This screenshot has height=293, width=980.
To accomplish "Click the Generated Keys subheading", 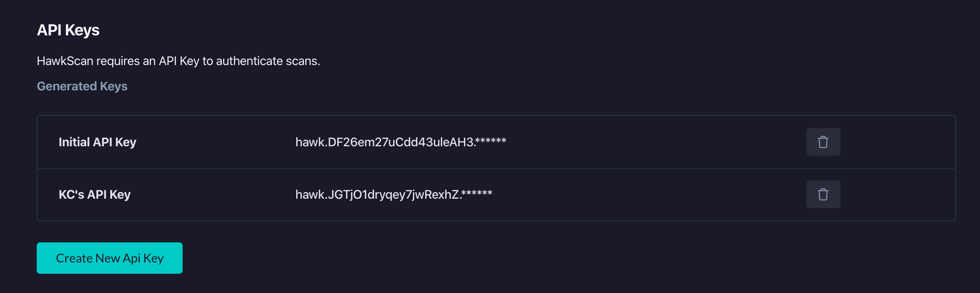I will coord(82,86).
